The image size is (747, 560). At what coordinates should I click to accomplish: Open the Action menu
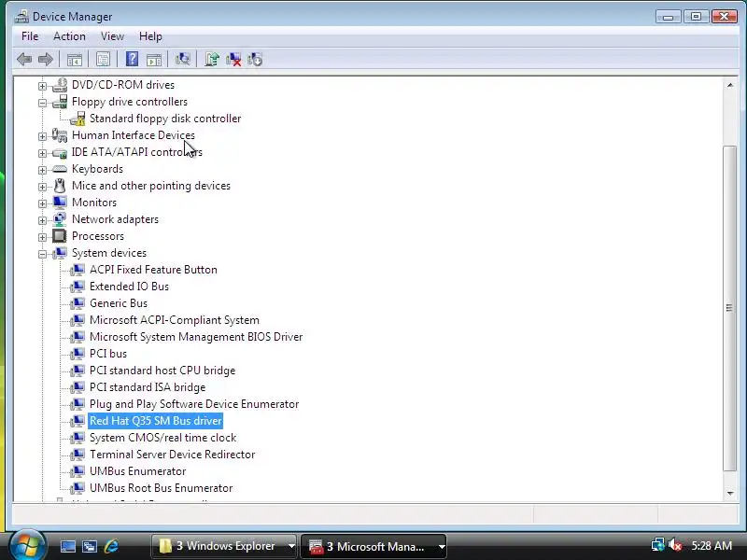point(69,36)
